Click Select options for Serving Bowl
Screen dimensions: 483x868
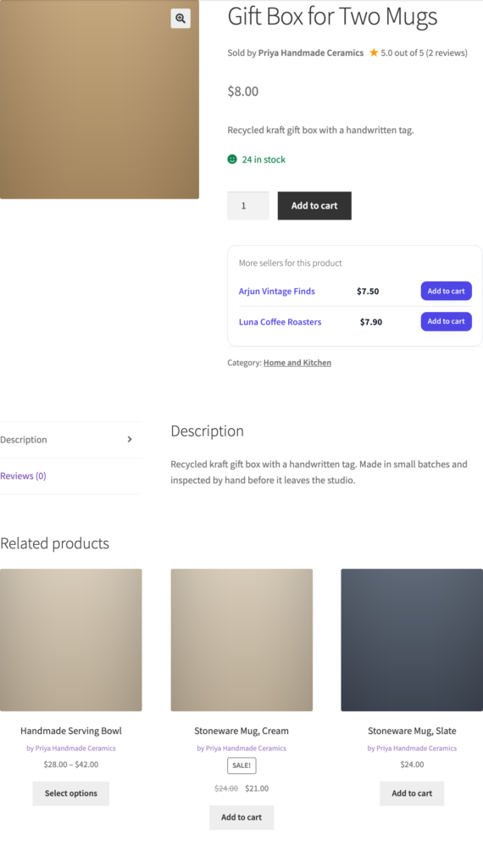click(71, 793)
